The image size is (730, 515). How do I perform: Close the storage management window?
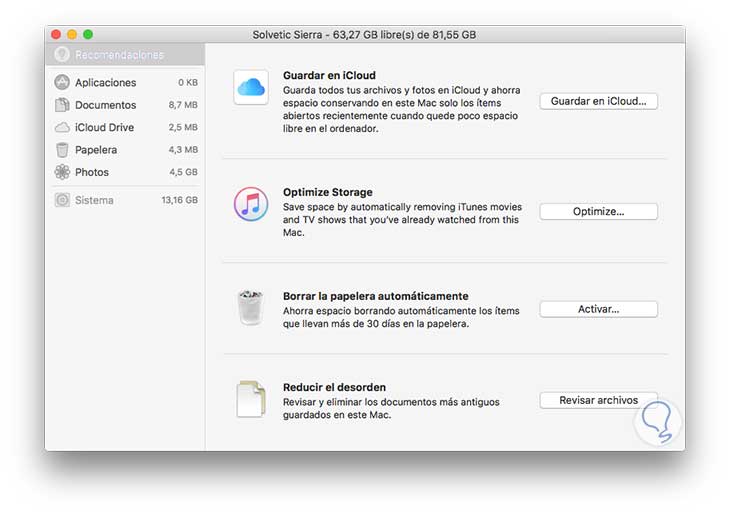pyautogui.click(x=56, y=34)
